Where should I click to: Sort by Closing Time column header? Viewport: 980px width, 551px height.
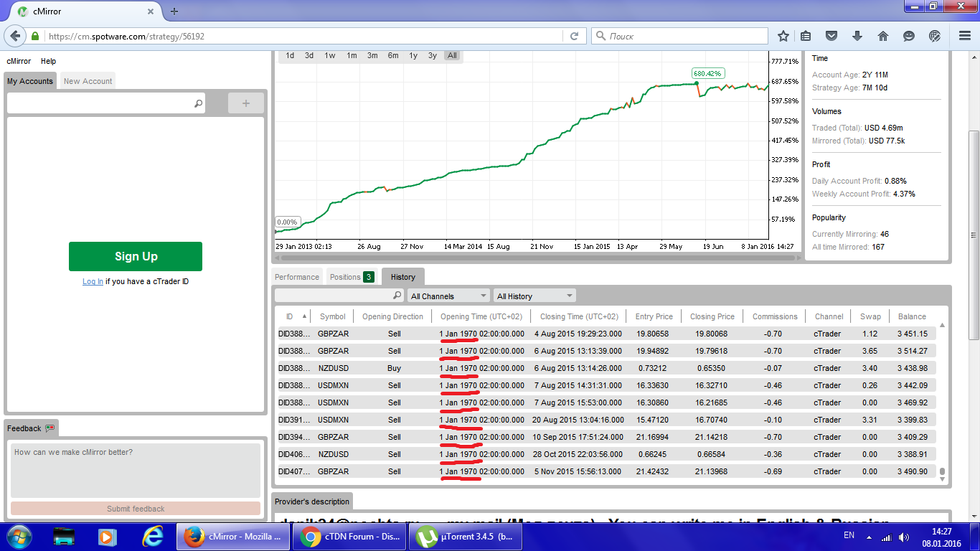579,316
